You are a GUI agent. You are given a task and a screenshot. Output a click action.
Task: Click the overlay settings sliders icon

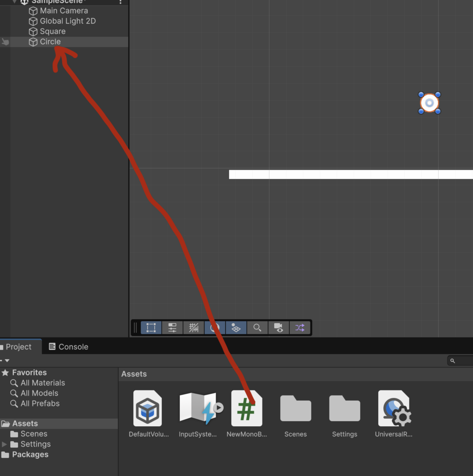coord(172,328)
